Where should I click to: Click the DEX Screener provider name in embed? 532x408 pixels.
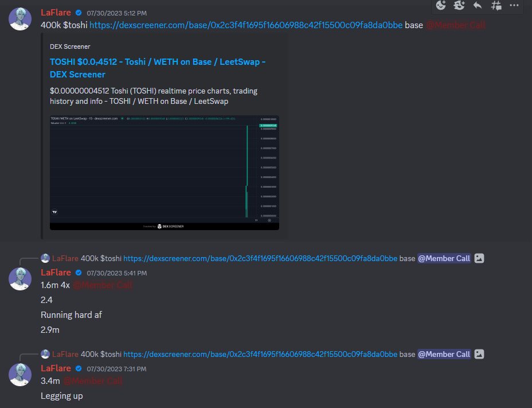pos(70,46)
